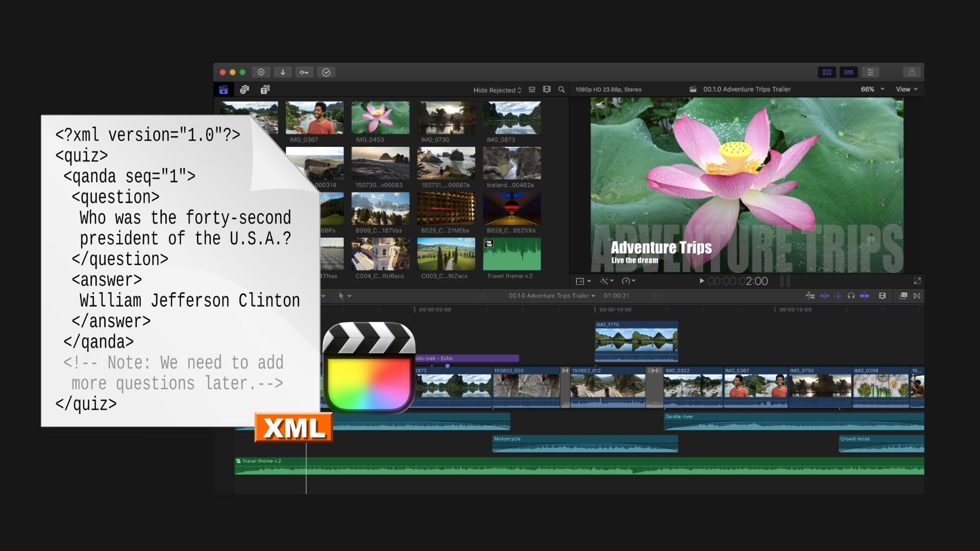The width and height of the screenshot is (980, 551).
Task: Click the timeline index connection icon
Action: (810, 296)
